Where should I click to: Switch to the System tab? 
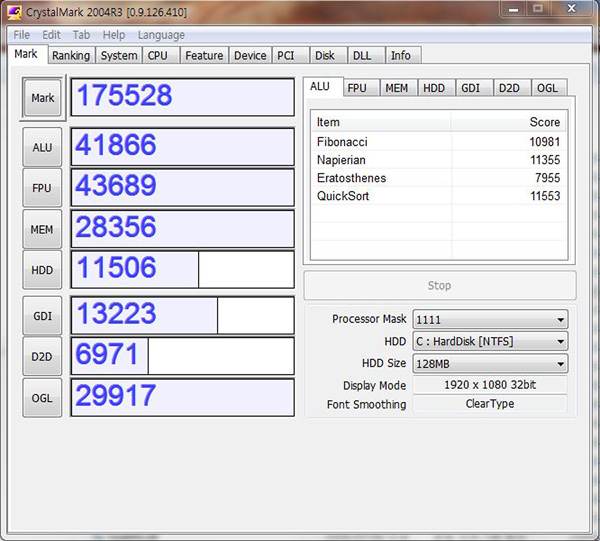[119, 55]
